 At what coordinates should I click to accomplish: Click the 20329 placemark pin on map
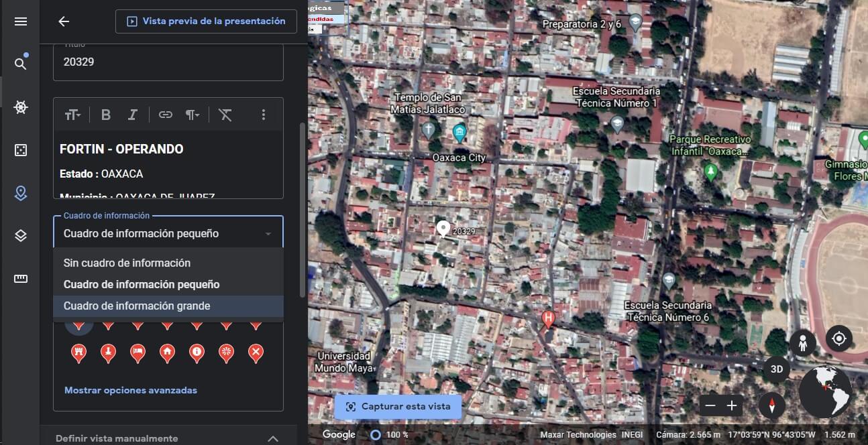(x=443, y=229)
